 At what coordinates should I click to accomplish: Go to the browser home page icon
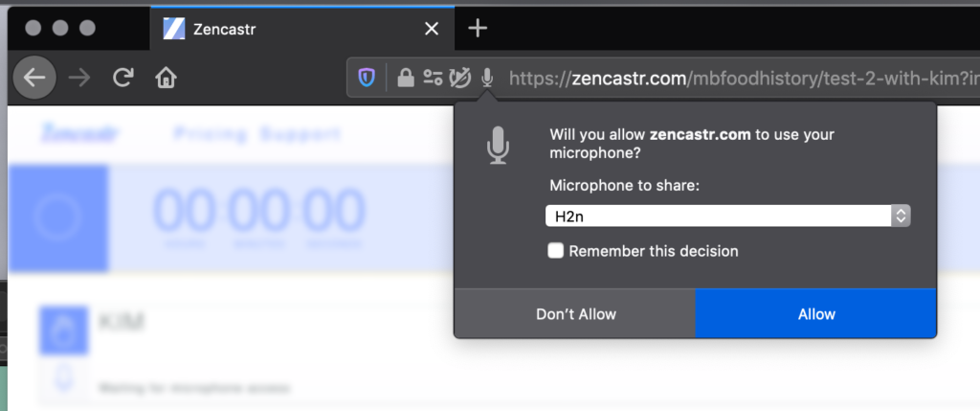click(167, 78)
